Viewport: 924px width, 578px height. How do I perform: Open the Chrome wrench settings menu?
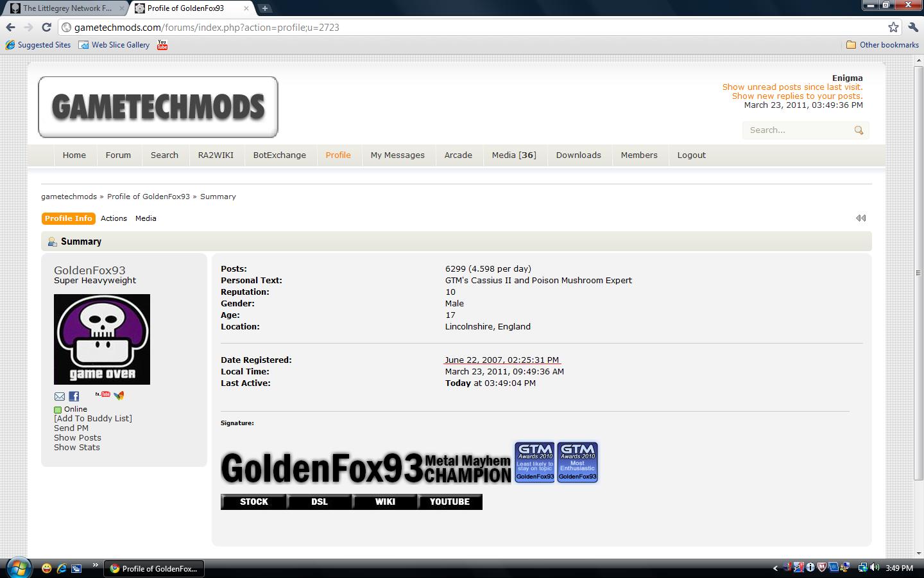[x=913, y=27]
